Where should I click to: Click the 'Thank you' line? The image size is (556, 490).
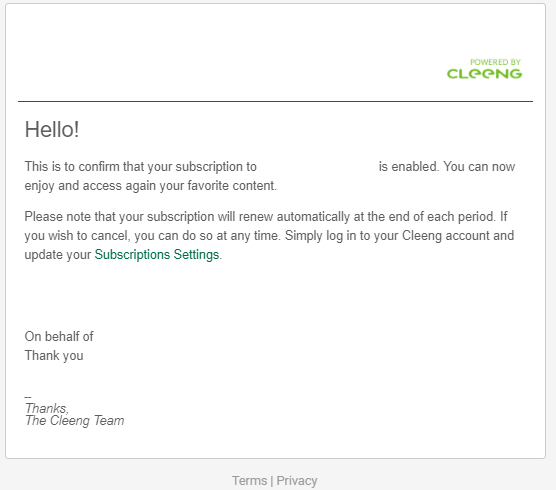54,356
